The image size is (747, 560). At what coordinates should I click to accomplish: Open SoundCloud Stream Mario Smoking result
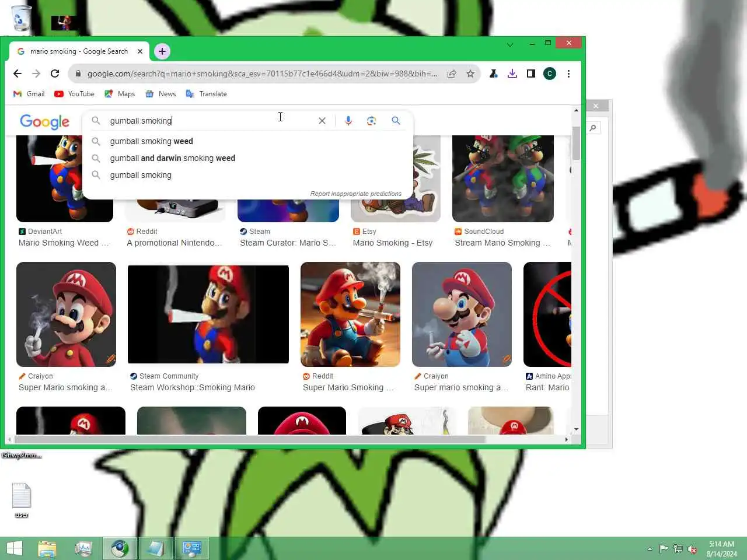pos(502,243)
